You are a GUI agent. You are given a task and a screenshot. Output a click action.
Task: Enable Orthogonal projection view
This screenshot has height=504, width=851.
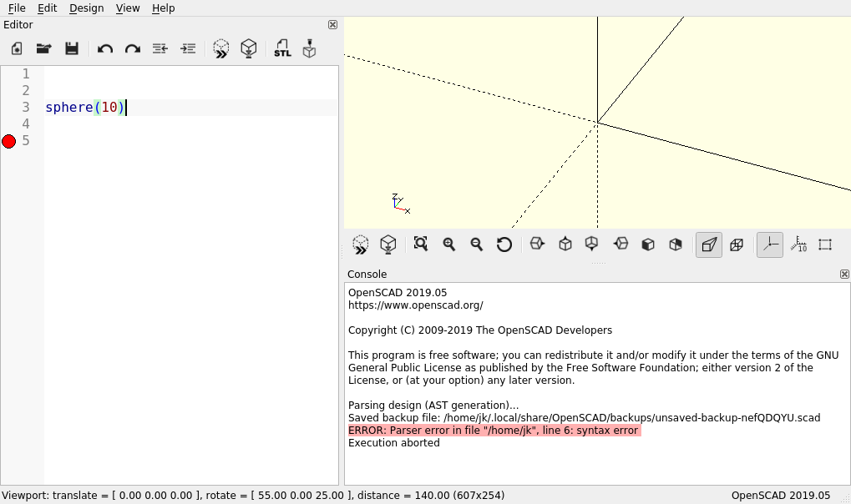coord(737,244)
